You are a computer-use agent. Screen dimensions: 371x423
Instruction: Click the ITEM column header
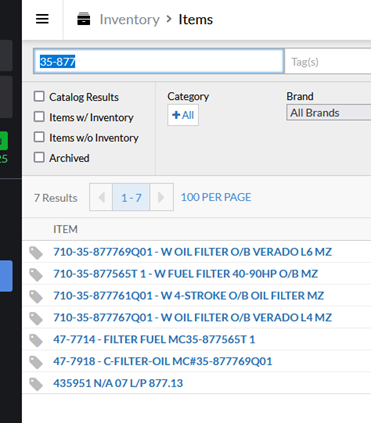[65, 229]
